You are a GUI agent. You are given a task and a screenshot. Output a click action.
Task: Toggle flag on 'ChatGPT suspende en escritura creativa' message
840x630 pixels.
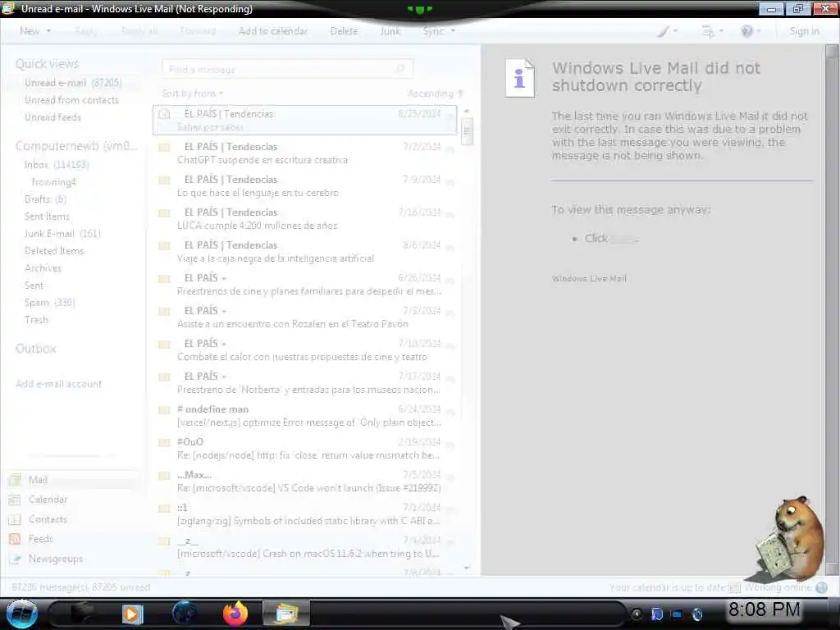pyautogui.click(x=450, y=149)
